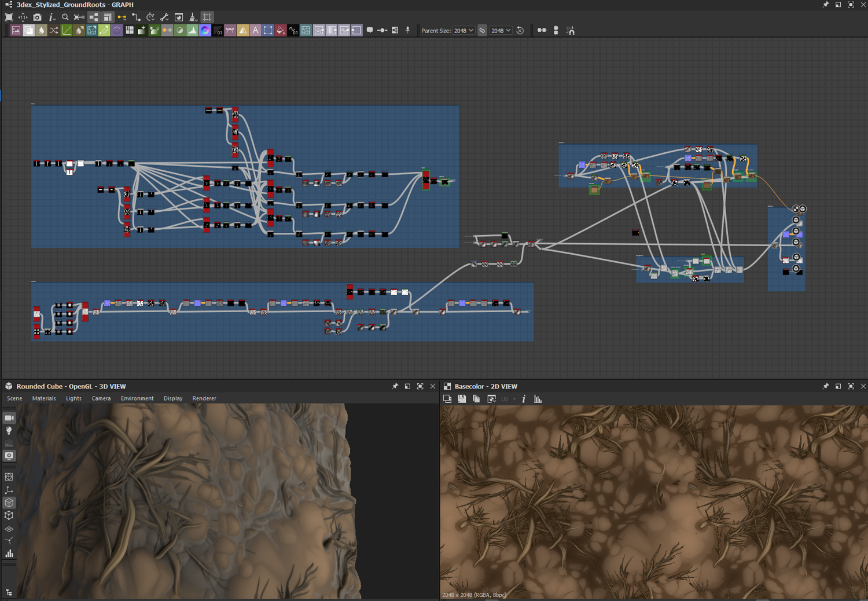This screenshot has height=601, width=868.
Task: Click the magnifier search icon in graph toolbar
Action: 65,17
